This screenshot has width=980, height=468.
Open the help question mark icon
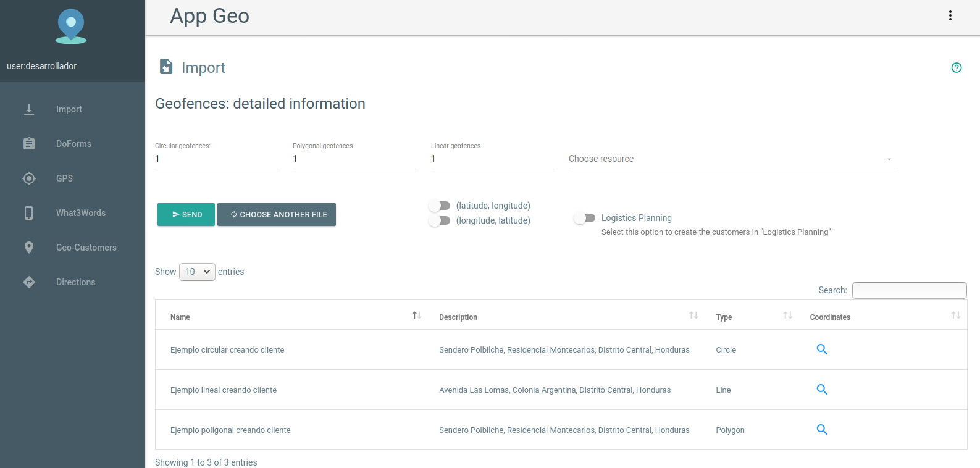coord(957,68)
